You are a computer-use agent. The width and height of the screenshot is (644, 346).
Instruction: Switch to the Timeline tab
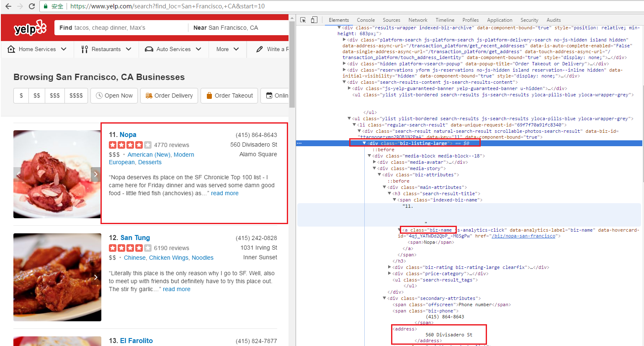click(445, 20)
